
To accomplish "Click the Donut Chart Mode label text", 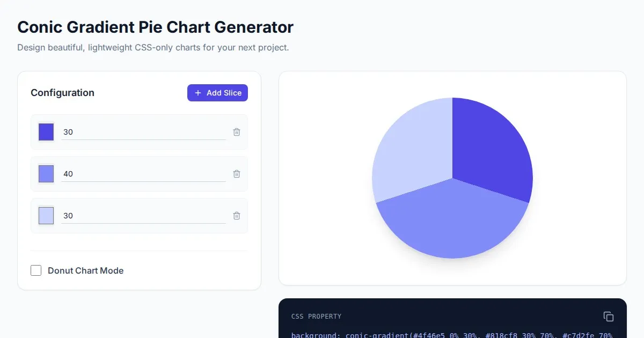I will coord(86,271).
